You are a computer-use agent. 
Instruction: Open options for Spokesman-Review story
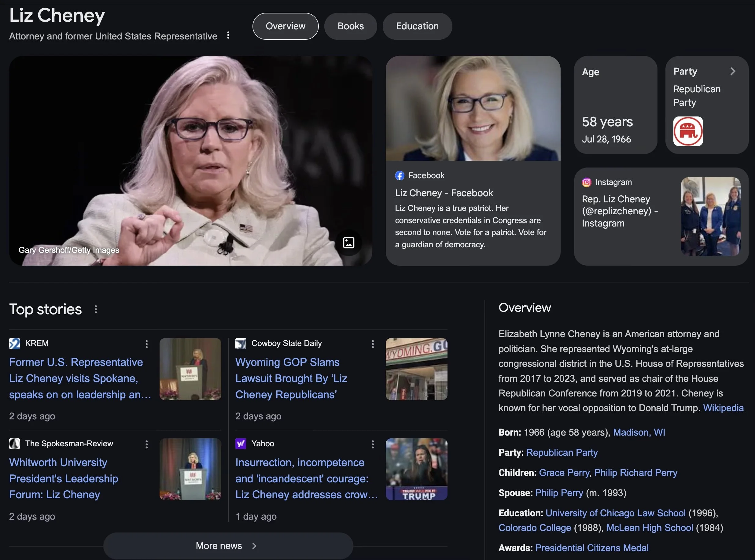(146, 444)
